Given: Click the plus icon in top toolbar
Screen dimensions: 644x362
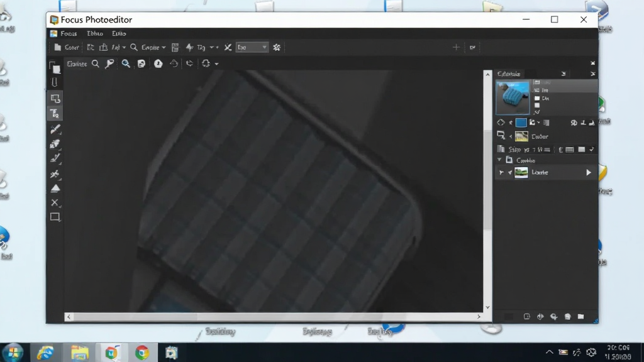Looking at the screenshot, I should coord(456,47).
